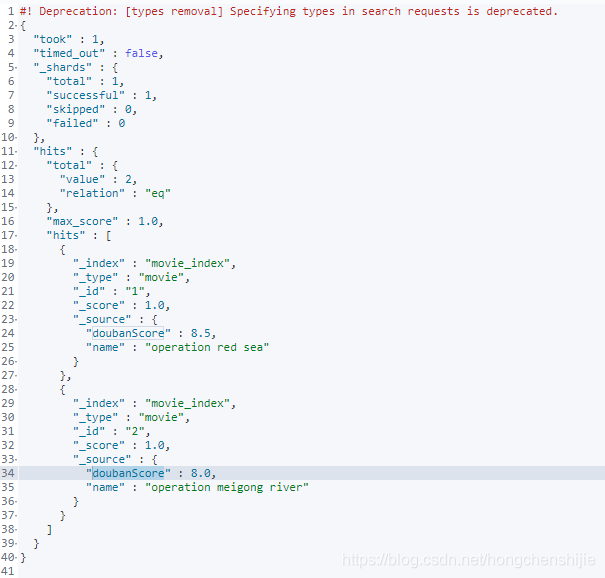Screen dimensions: 605x578
Task: Collapse the first _source fold on line 23
Action: pos(16,319)
